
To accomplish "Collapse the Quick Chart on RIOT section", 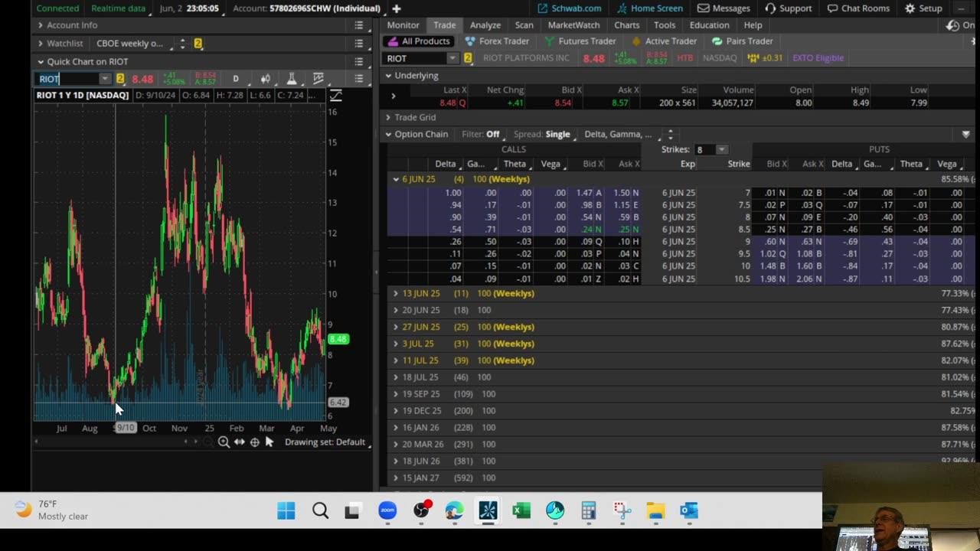I will [41, 62].
